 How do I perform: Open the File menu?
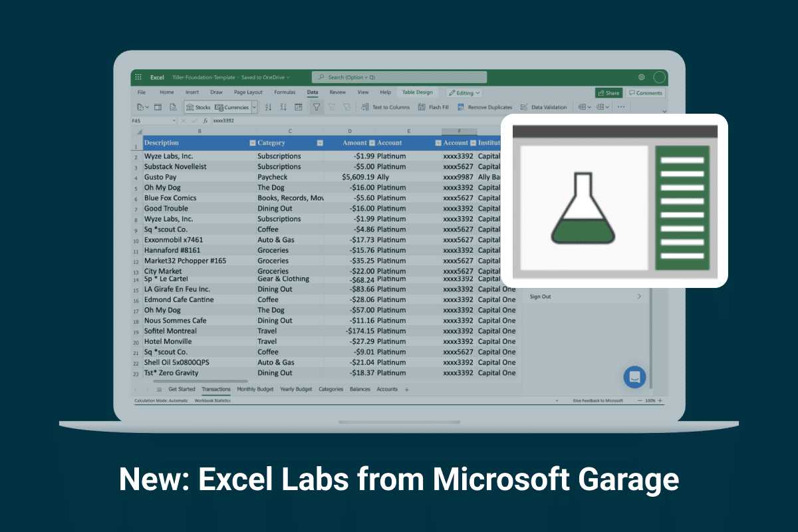point(142,92)
